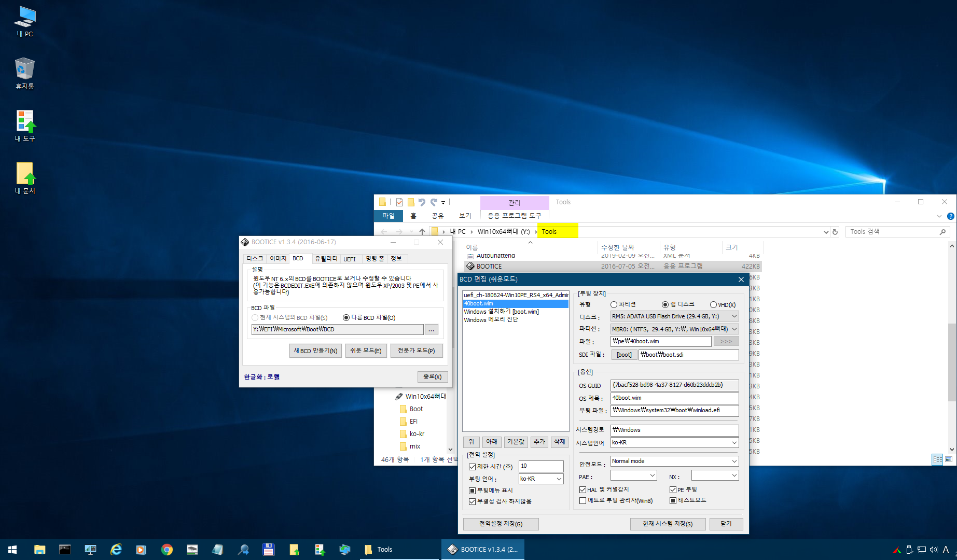Click the volume speaker tray icon

934,550
